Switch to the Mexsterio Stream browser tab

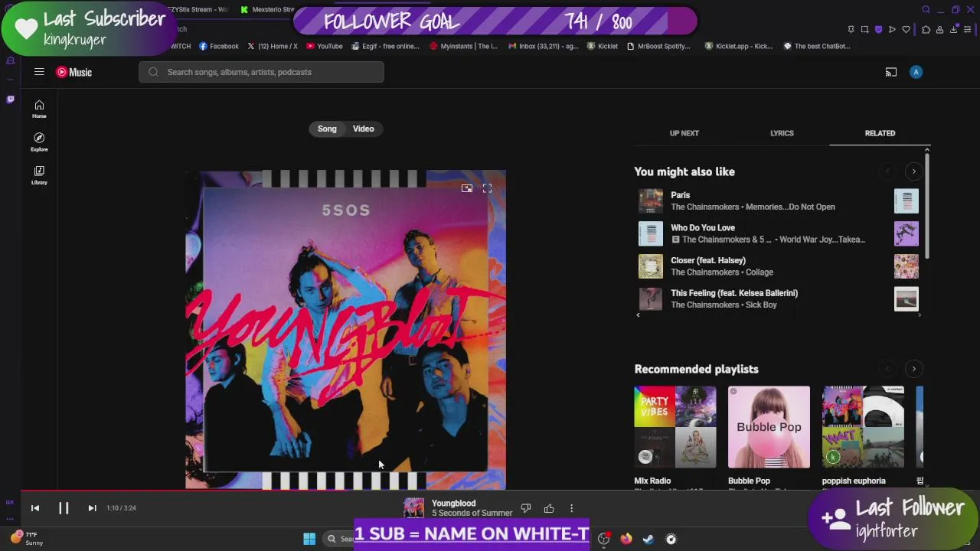[268, 9]
